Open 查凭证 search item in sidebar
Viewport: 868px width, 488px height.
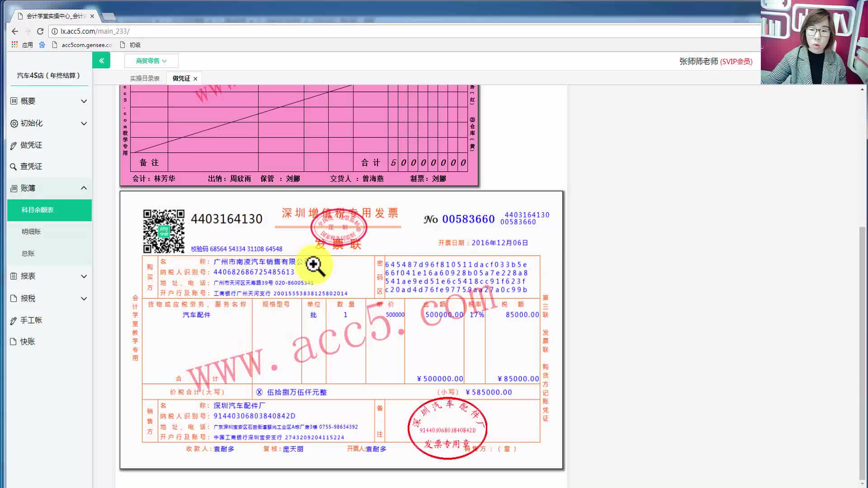(x=31, y=166)
